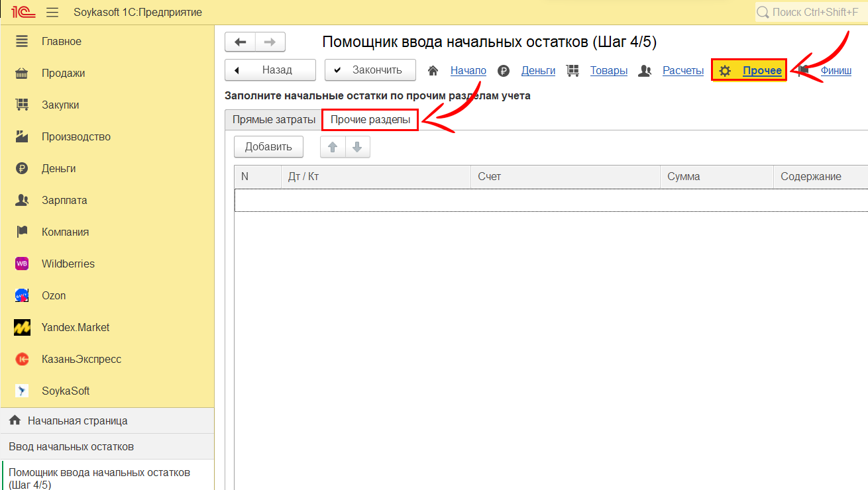Follow the Прочее step link
The height and width of the screenshot is (490, 868).
[762, 71]
